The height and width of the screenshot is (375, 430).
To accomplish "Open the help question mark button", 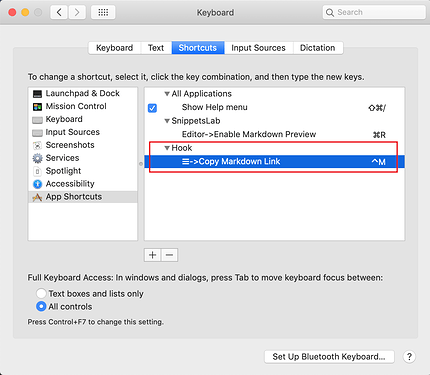I will coord(409,357).
